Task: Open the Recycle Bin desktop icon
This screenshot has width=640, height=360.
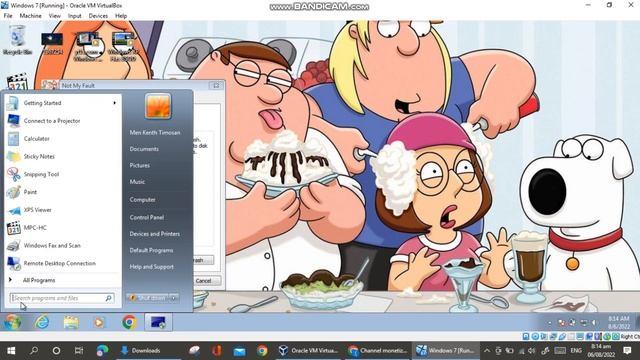Action: coord(17,40)
